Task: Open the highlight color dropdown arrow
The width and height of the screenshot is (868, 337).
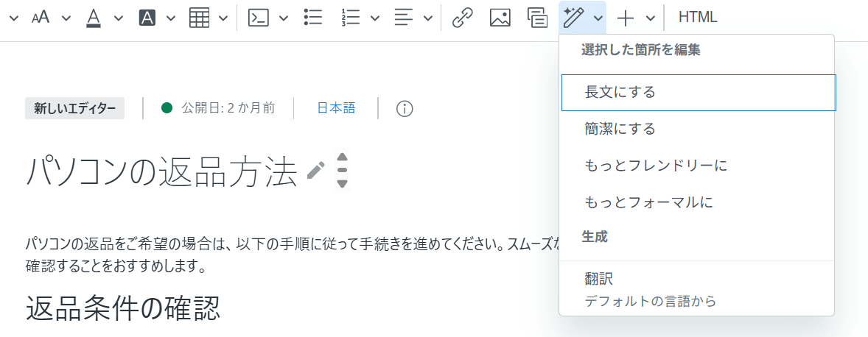Action: click(x=171, y=18)
